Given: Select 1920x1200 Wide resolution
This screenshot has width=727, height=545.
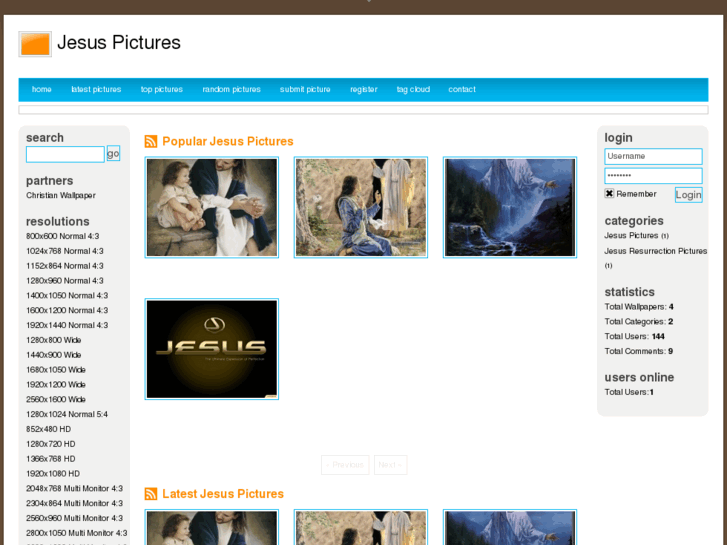Looking at the screenshot, I should click(x=56, y=385).
